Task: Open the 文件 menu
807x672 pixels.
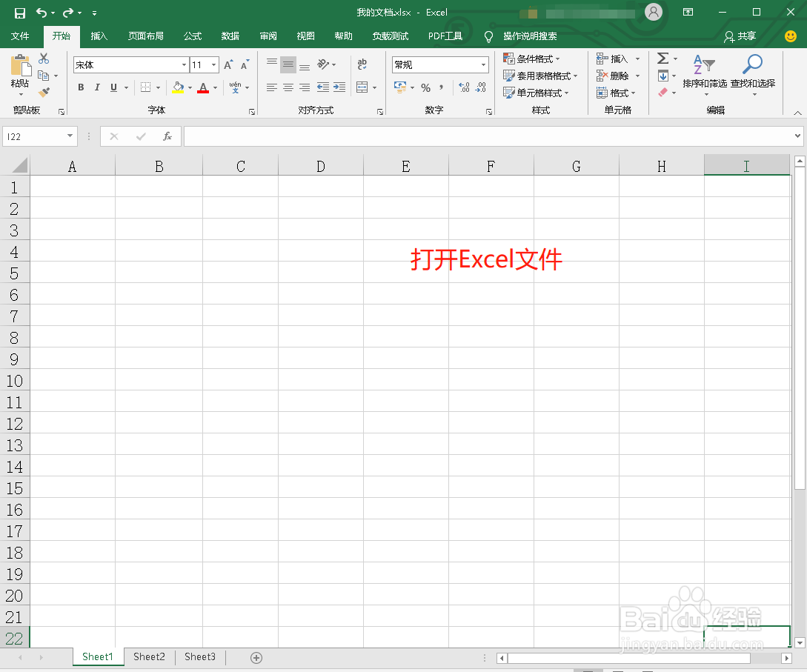Action: click(20, 36)
